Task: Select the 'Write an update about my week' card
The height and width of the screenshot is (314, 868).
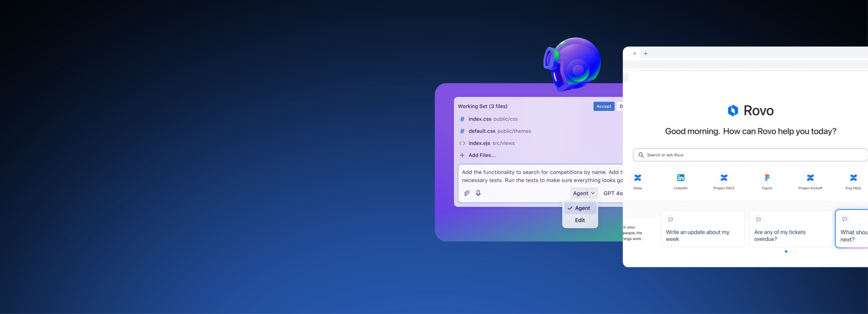Action: [x=703, y=229]
